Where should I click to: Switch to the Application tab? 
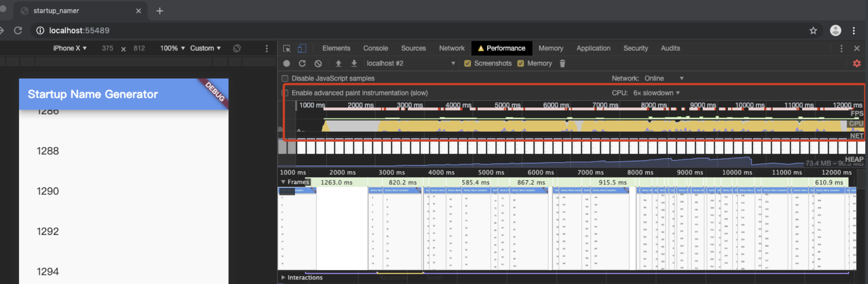pyautogui.click(x=593, y=48)
